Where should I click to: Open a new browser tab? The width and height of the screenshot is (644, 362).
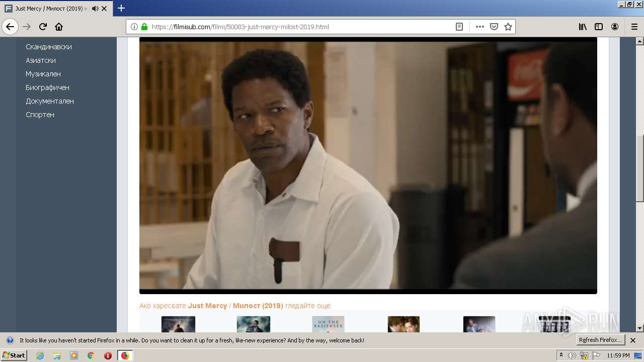point(121,8)
